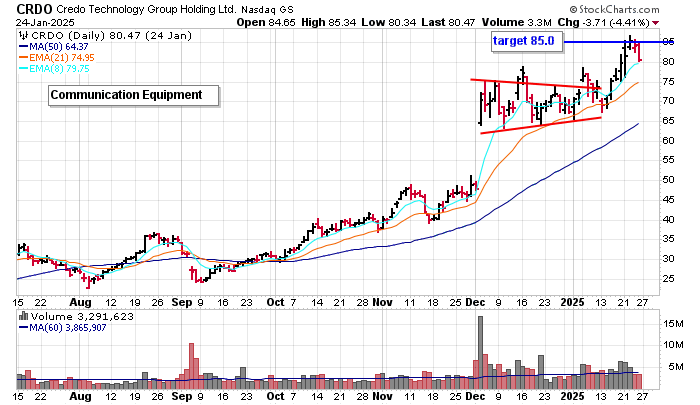
Task: Click the MA(50) 64.37 legend entry
Action: [x=54, y=46]
